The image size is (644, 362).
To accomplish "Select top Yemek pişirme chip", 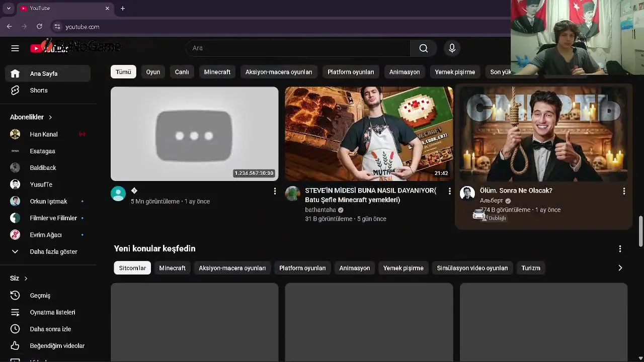I will click(x=455, y=72).
